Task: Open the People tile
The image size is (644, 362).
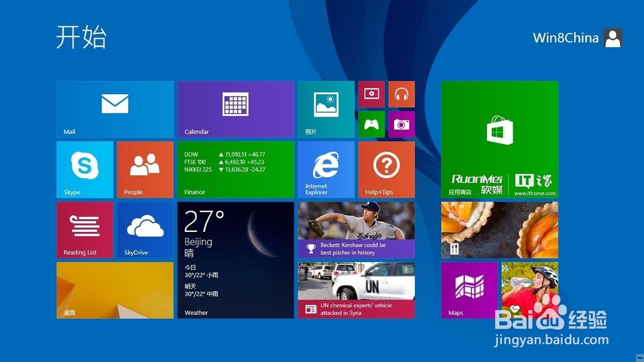Action: (x=145, y=169)
